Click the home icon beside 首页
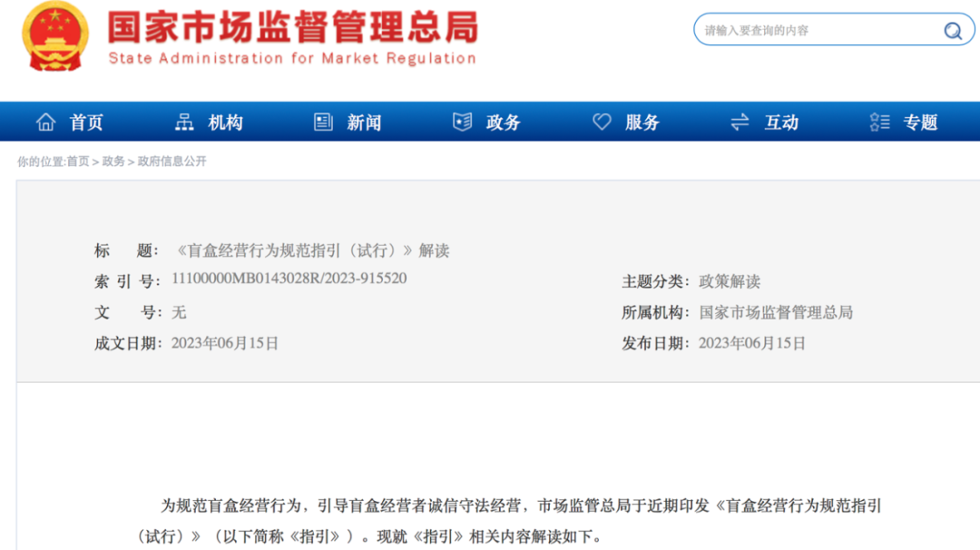The image size is (980, 550). [45, 122]
